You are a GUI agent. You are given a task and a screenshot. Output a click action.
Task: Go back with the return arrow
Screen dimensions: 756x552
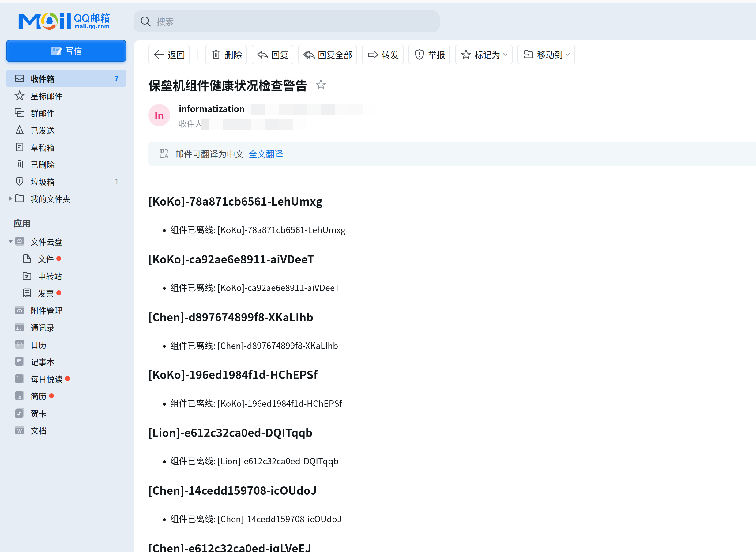169,55
